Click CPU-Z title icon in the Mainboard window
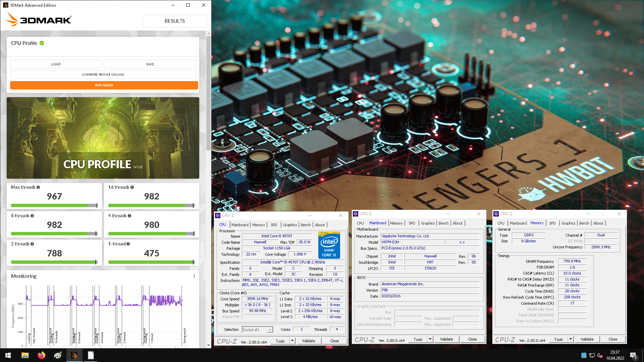The height and width of the screenshot is (362, 644). click(356, 214)
